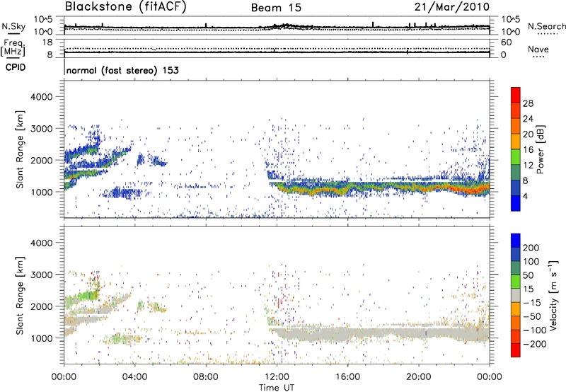Image resolution: width=566 pixels, height=392 pixels.
Task: Click the red bottom segment of velocity colorbar
Action: (x=516, y=350)
